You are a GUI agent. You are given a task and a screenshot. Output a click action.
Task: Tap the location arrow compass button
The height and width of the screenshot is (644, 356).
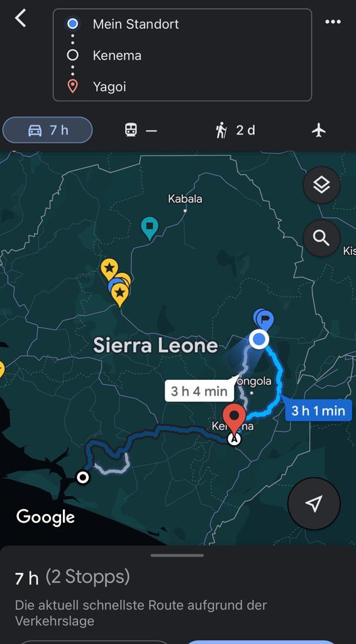pos(314,504)
